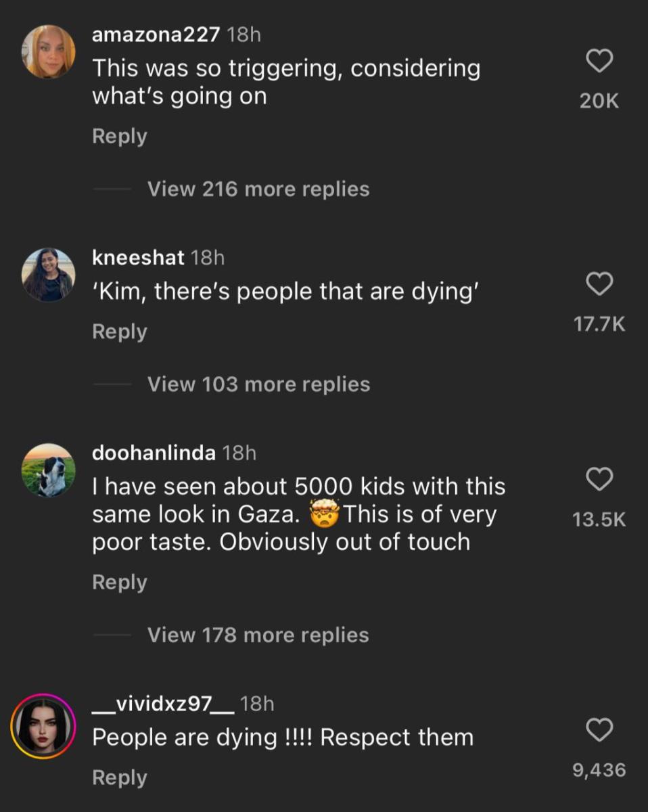Image resolution: width=648 pixels, height=812 pixels.
Task: Open __vividxz97__ username profile link
Action: click(x=163, y=704)
